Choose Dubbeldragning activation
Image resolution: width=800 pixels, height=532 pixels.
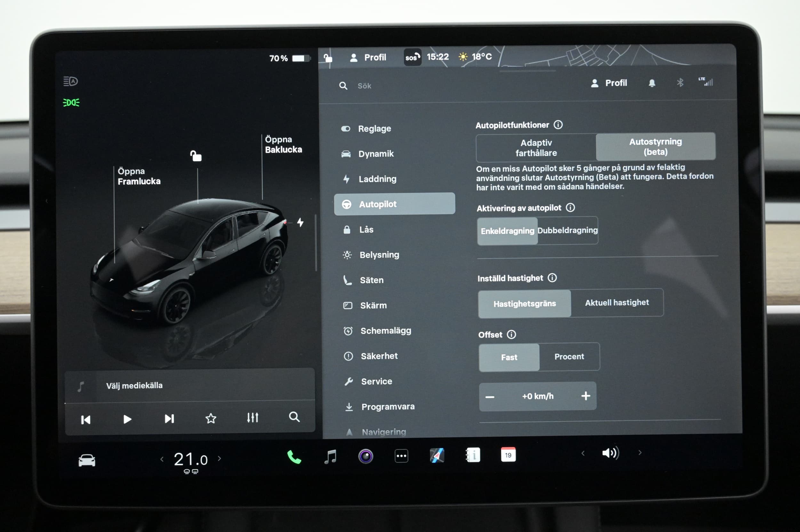(x=567, y=230)
